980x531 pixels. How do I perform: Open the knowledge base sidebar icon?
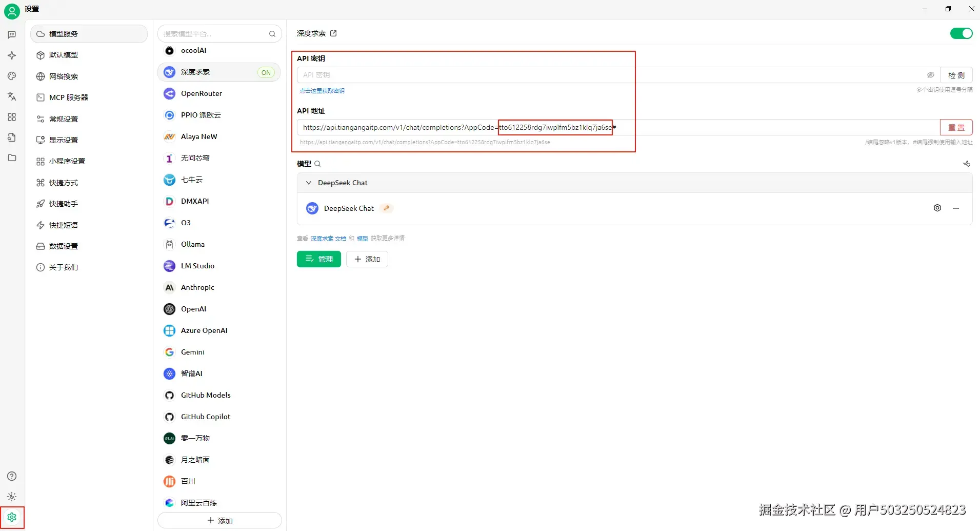[12, 137]
